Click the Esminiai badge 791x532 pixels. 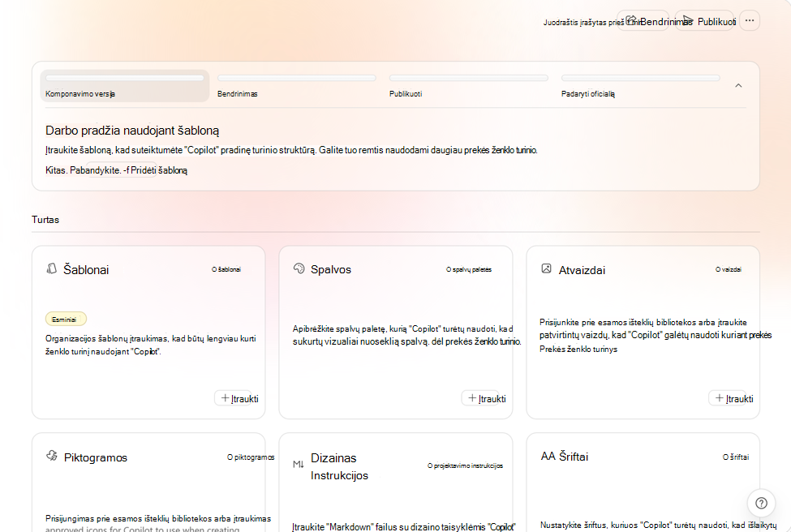point(66,320)
